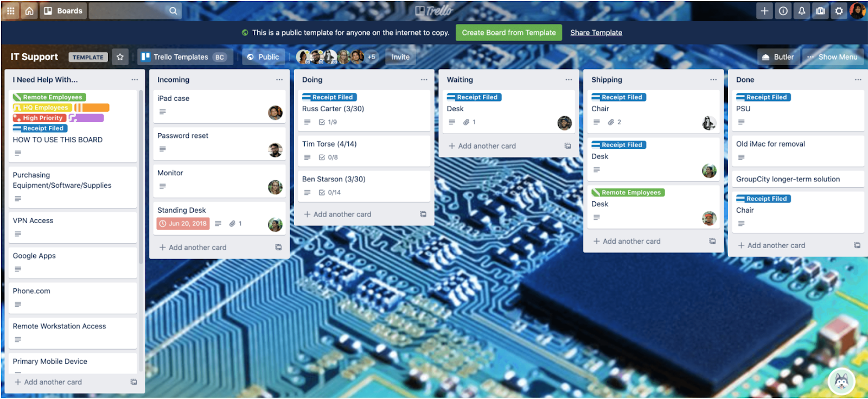Open notifications bell icon
Viewport: 868px width, 399px height.
point(802,11)
